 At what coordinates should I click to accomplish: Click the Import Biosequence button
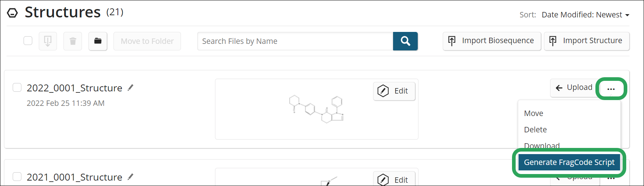tap(492, 41)
